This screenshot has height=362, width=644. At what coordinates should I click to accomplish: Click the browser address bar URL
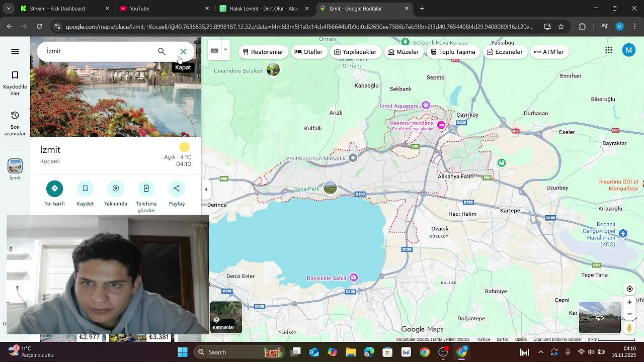[299, 27]
